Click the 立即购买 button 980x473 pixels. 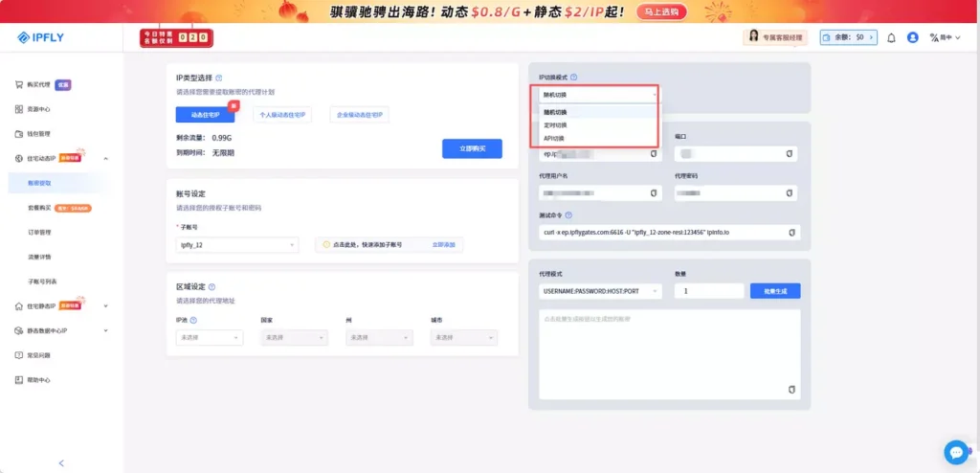[472, 149]
